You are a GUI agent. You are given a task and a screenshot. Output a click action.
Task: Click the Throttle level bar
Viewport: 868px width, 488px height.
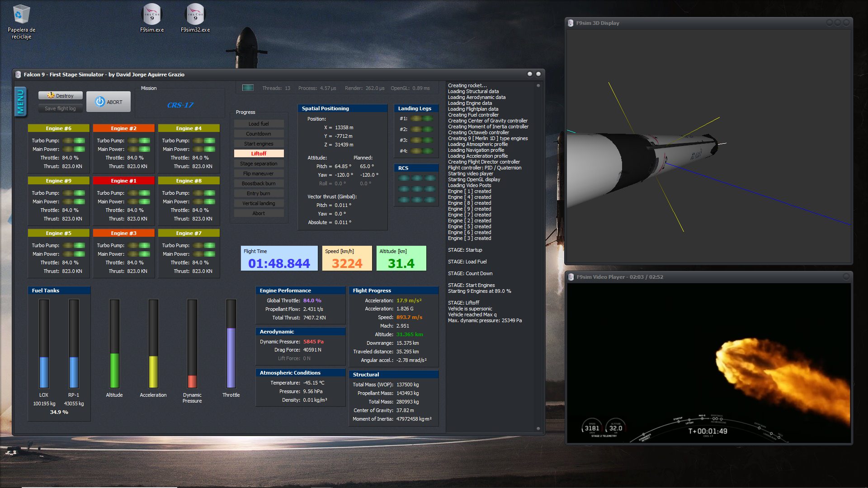231,343
